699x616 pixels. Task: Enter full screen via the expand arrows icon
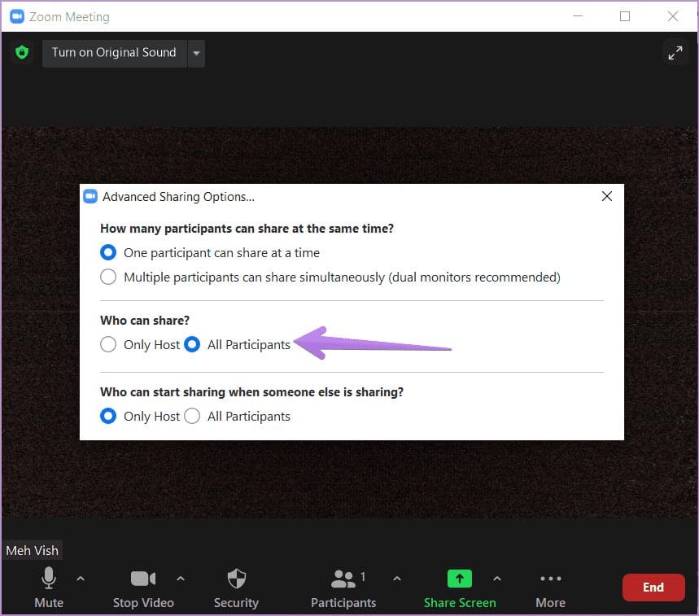(675, 53)
